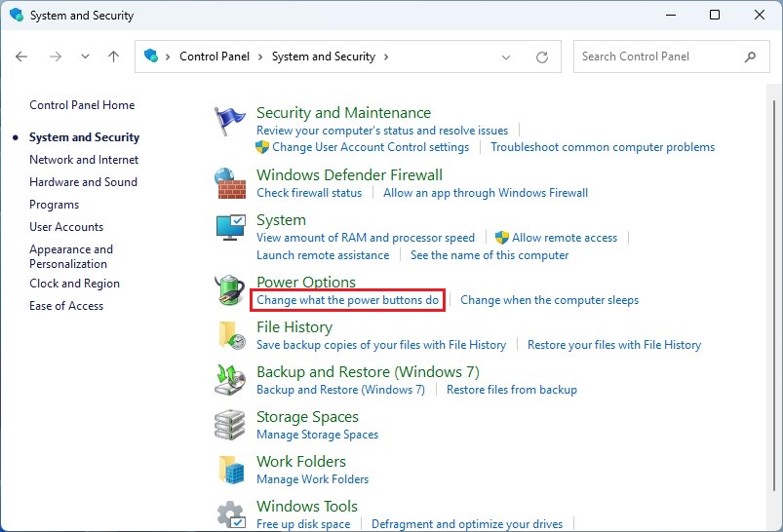The width and height of the screenshot is (783, 532).
Task: Select Programs in the sidebar
Action: pos(54,205)
